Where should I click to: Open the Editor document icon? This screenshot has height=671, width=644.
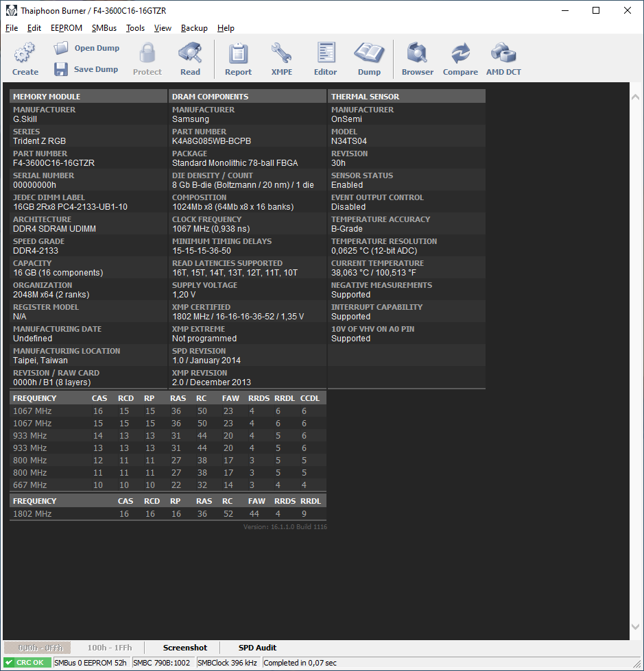click(326, 53)
